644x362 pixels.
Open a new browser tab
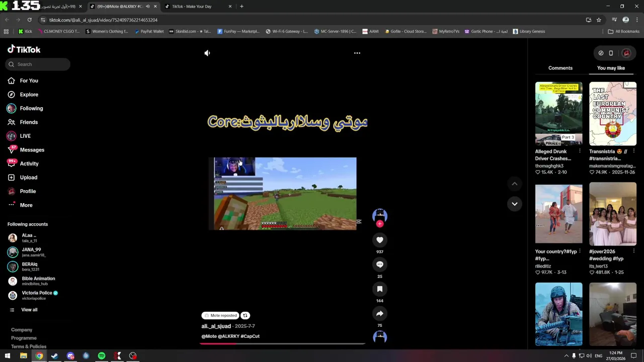click(x=242, y=7)
